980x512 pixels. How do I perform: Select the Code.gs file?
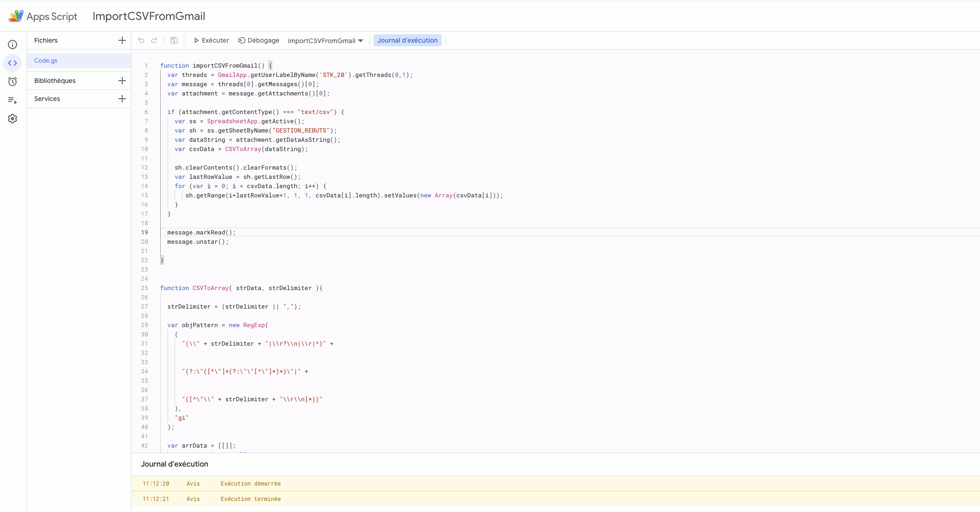[x=46, y=61]
